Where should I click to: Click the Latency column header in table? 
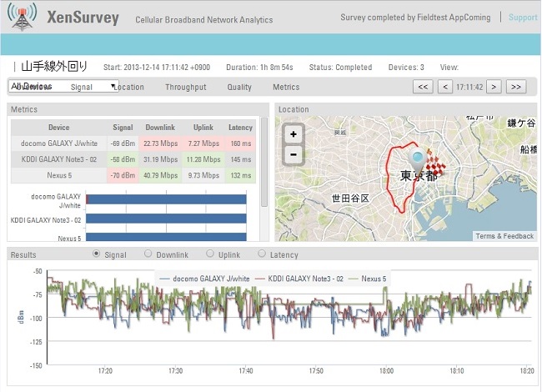pyautogui.click(x=240, y=128)
